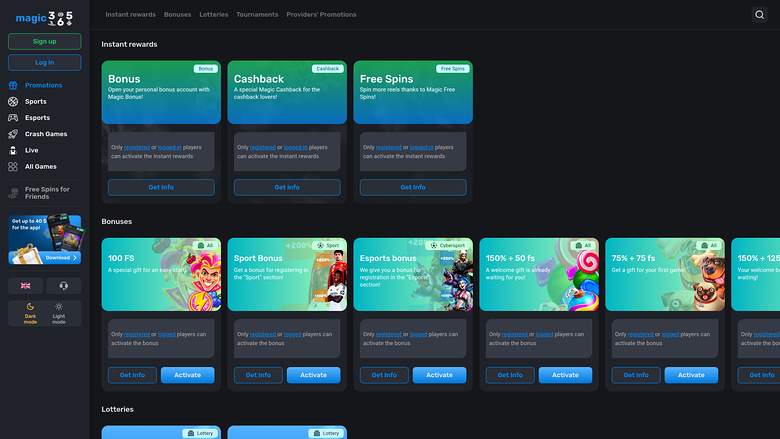780x439 pixels.
Task: Open Sports ball icon in sidebar
Action: tap(13, 101)
